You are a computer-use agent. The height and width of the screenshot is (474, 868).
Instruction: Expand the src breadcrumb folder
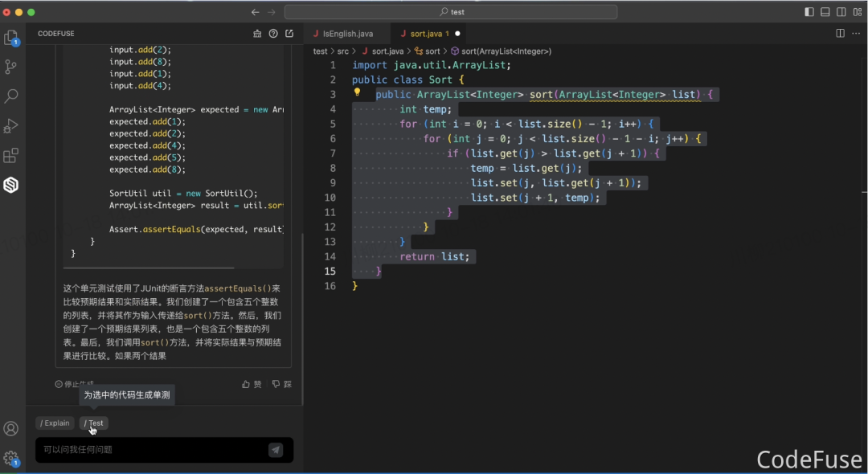click(x=342, y=51)
